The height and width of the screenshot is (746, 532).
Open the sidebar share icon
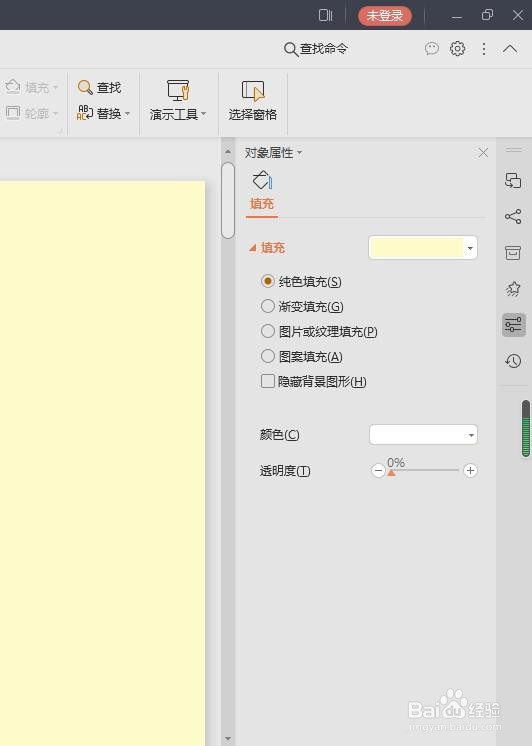click(513, 216)
